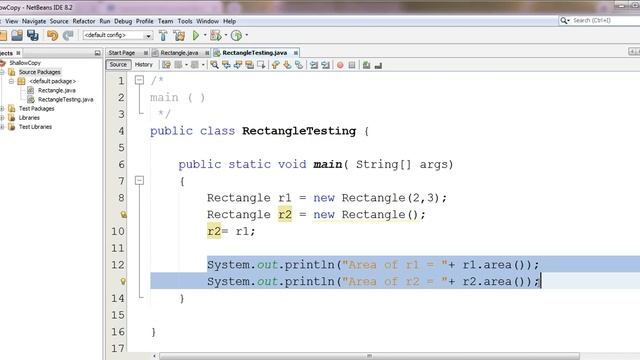Click the horizontal editor scrollbar
Screen dimensions: 640x360
click(369, 356)
